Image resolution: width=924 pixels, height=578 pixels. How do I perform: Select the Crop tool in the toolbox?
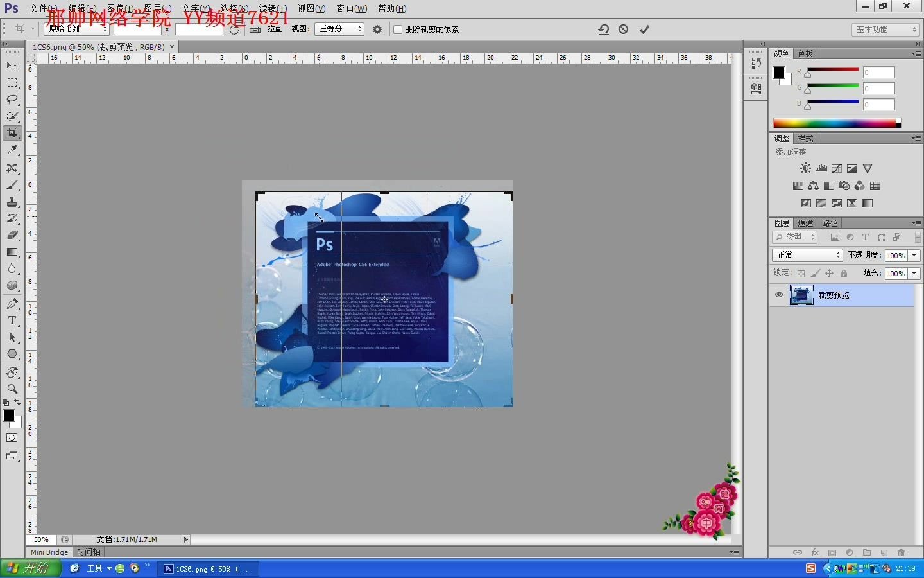tap(12, 133)
